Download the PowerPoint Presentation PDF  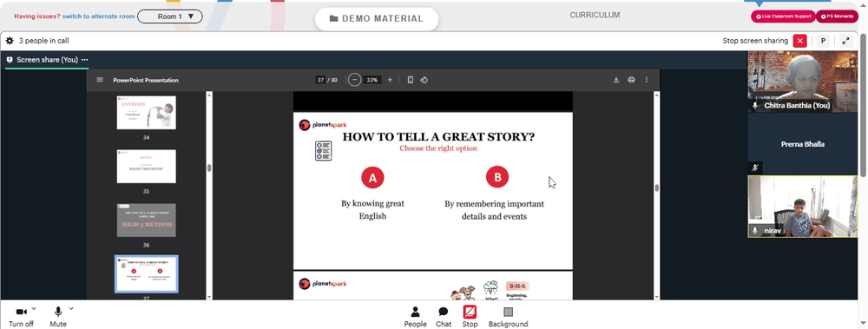(x=616, y=80)
